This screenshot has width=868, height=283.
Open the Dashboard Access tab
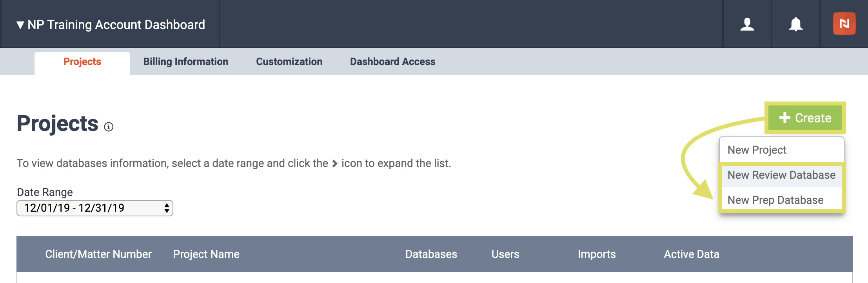(392, 62)
